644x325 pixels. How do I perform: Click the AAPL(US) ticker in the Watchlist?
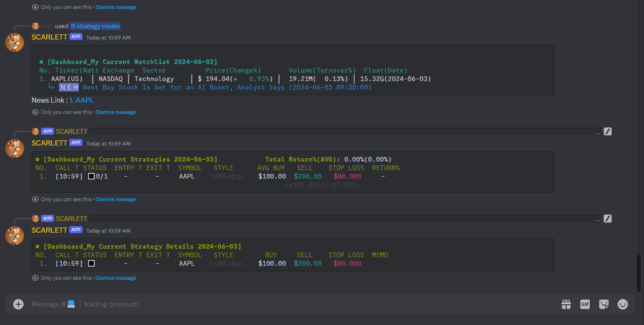pos(67,79)
